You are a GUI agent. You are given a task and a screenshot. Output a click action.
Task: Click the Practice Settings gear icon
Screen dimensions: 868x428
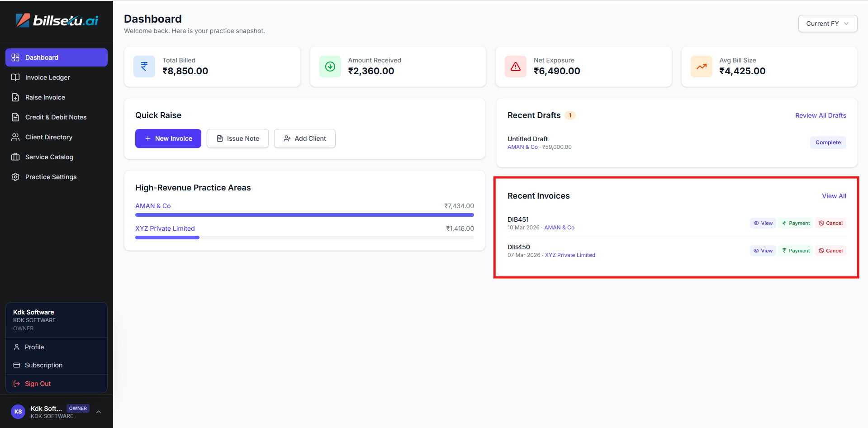point(15,177)
